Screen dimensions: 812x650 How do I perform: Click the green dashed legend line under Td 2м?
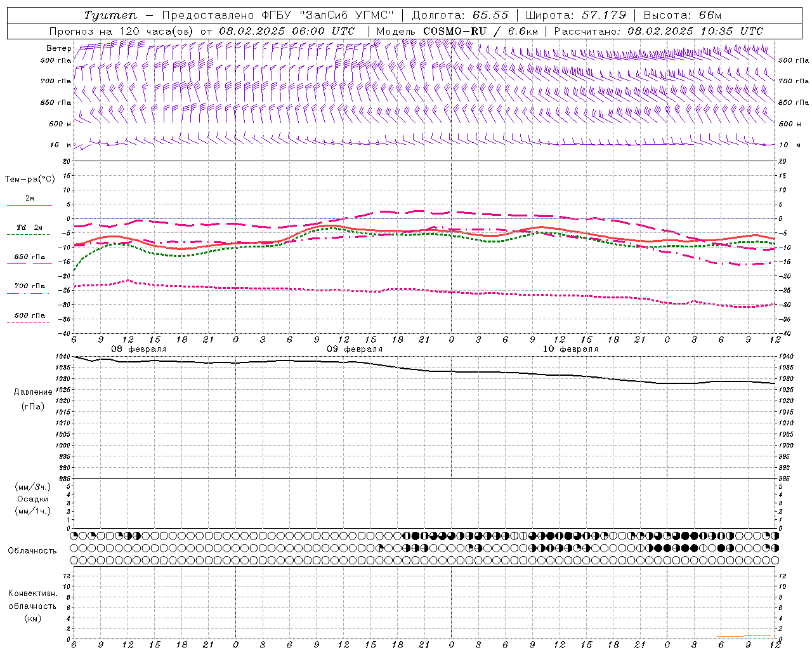[28, 235]
